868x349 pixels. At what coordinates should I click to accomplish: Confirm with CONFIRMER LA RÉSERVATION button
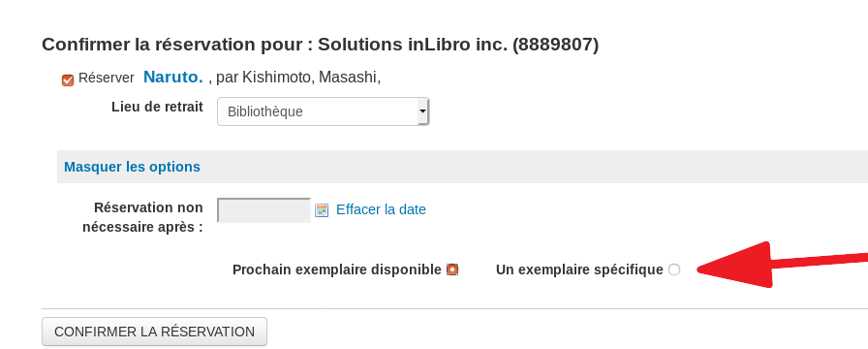(x=154, y=332)
